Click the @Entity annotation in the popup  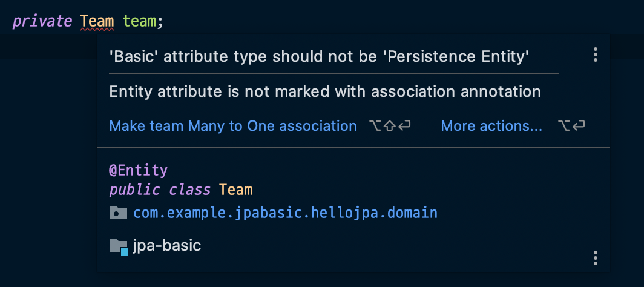pos(138,170)
